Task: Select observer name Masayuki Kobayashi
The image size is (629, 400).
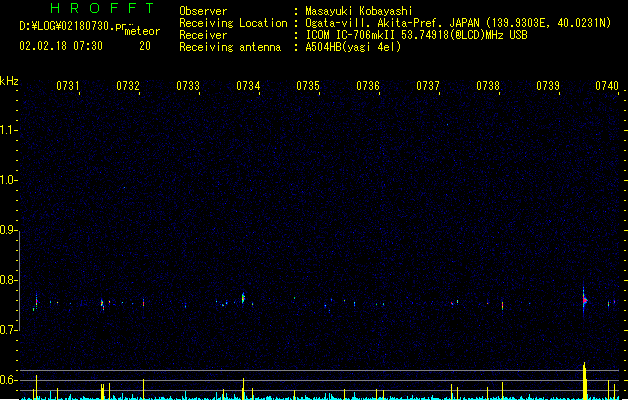Action: pos(359,11)
